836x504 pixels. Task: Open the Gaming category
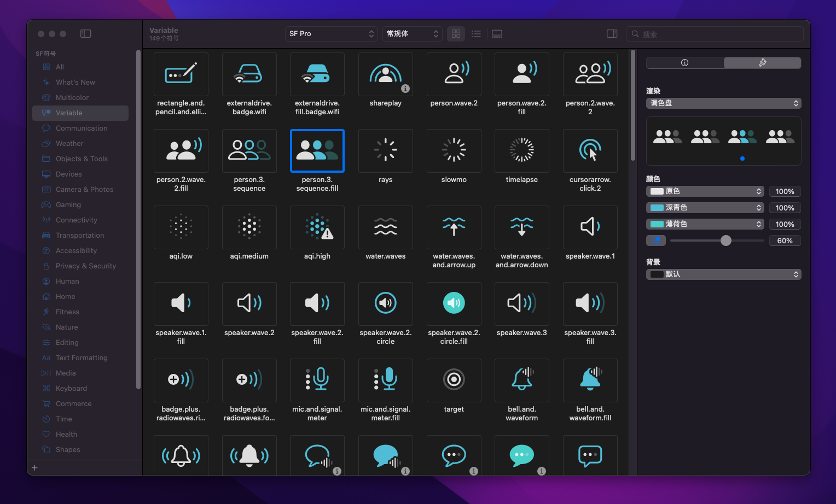tap(80, 204)
